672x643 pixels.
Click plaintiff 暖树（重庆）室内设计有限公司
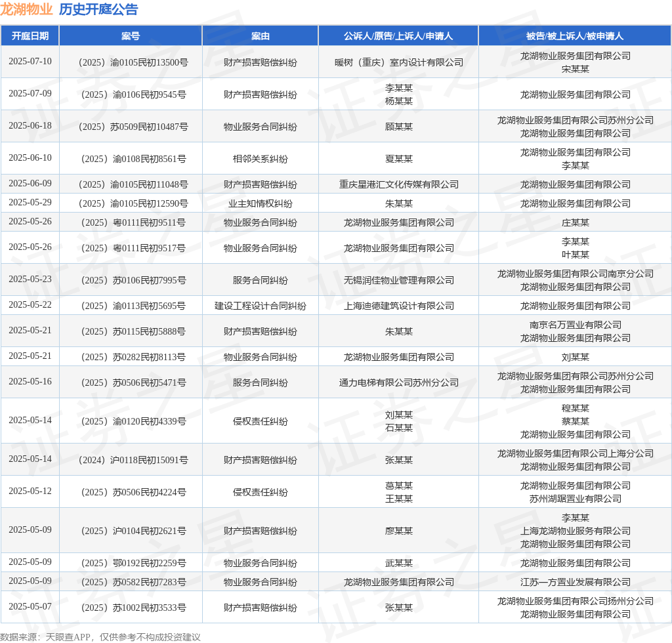398,62
